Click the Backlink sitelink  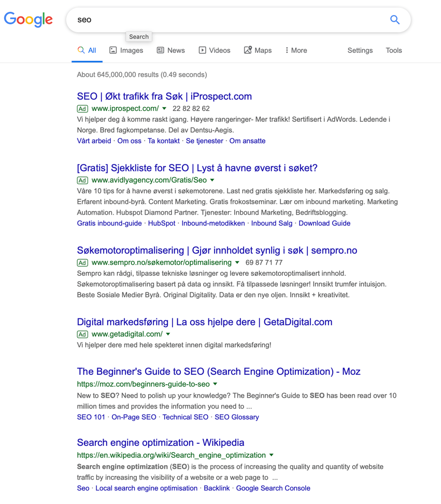[217, 488]
